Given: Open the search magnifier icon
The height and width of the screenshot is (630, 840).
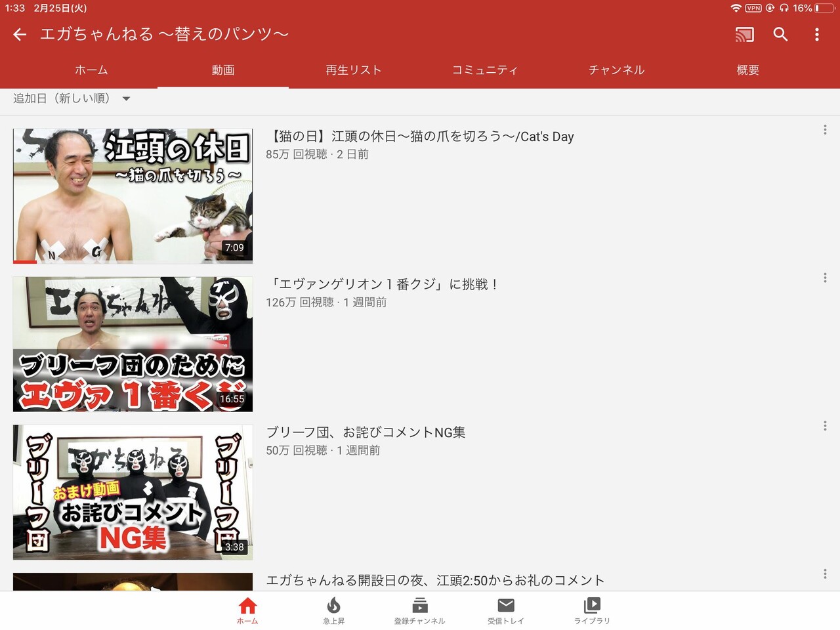Looking at the screenshot, I should [x=780, y=34].
